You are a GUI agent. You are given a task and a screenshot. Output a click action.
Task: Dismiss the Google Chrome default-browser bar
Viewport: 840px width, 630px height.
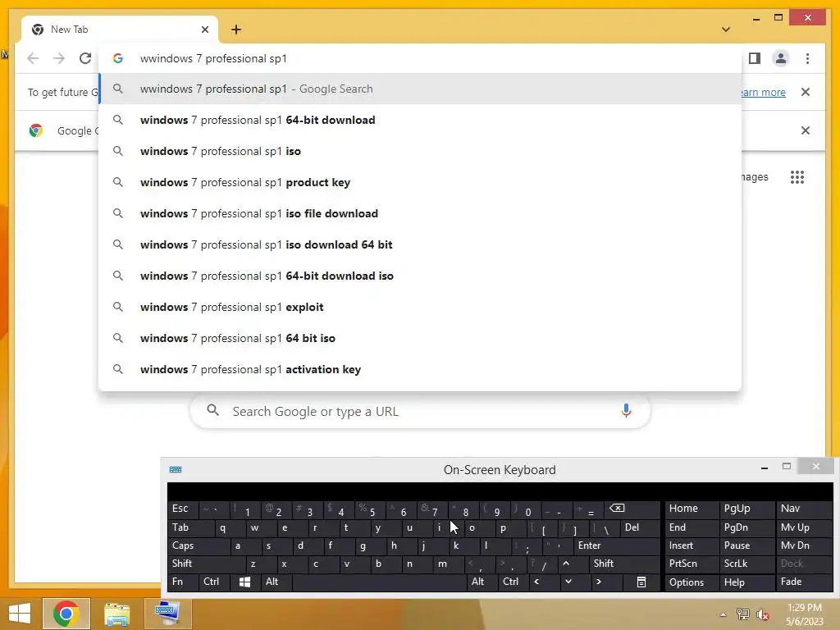coord(806,130)
